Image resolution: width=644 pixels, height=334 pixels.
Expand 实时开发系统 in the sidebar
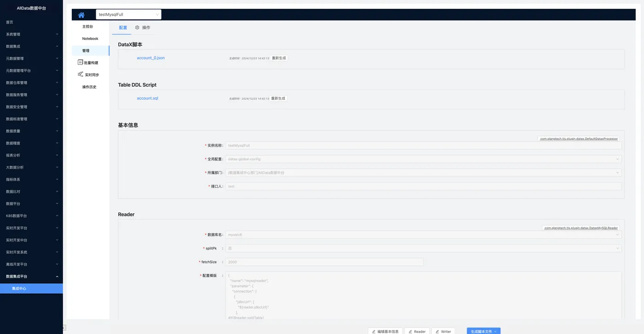pyautogui.click(x=31, y=252)
